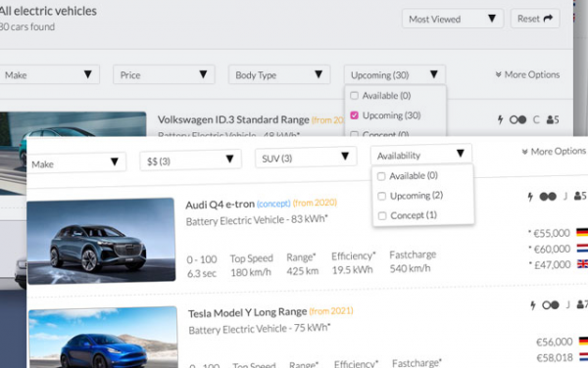Click Tesla Model Y lightning bolt icon
This screenshot has height=368, width=588.
533,305
